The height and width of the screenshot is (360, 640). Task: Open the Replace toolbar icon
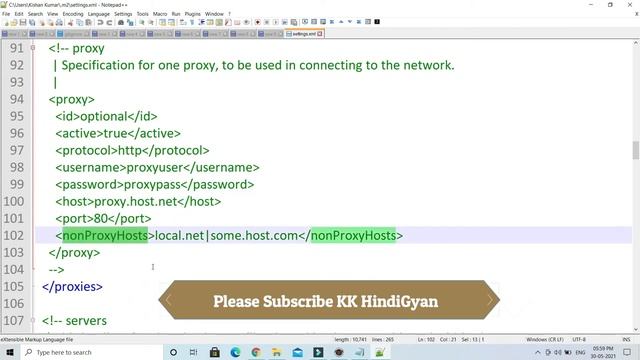[x=130, y=22]
